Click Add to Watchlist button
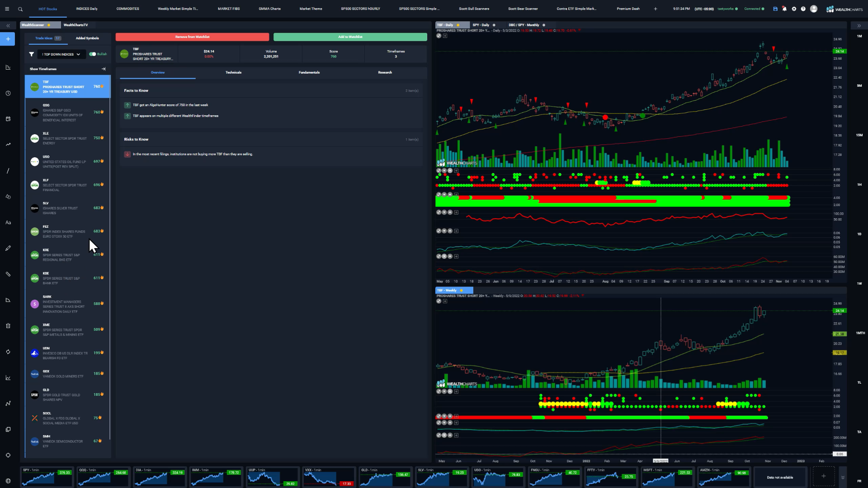Viewport: 868px width, 488px height. (x=350, y=37)
